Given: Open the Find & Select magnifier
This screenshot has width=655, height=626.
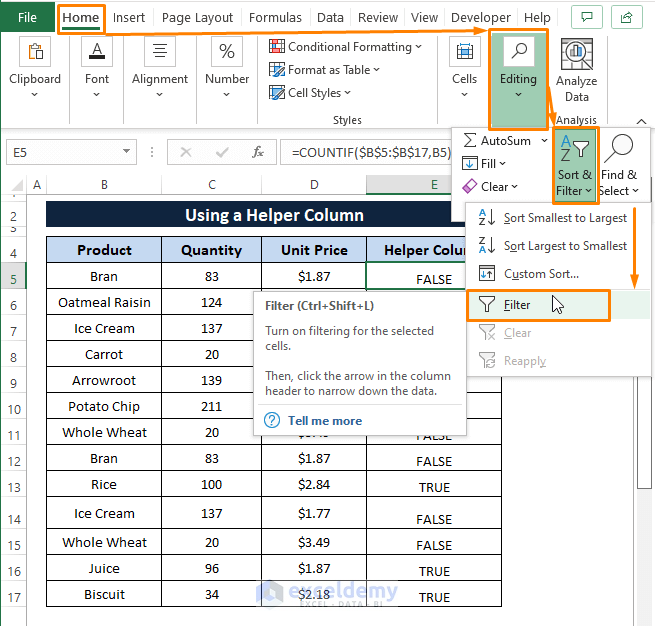Looking at the screenshot, I should [x=618, y=149].
